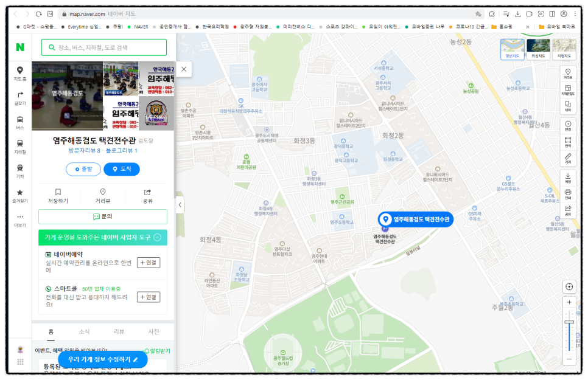
Task: Expand hidden bookmarks with chevron
Action: 527,27
